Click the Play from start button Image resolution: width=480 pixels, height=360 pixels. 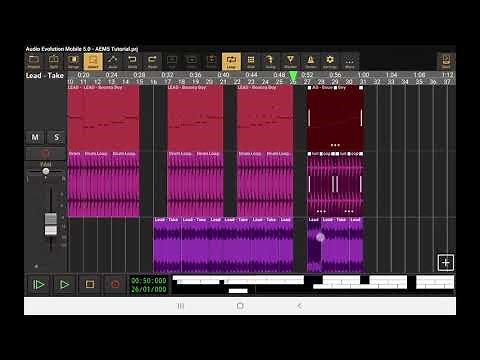click(38, 284)
